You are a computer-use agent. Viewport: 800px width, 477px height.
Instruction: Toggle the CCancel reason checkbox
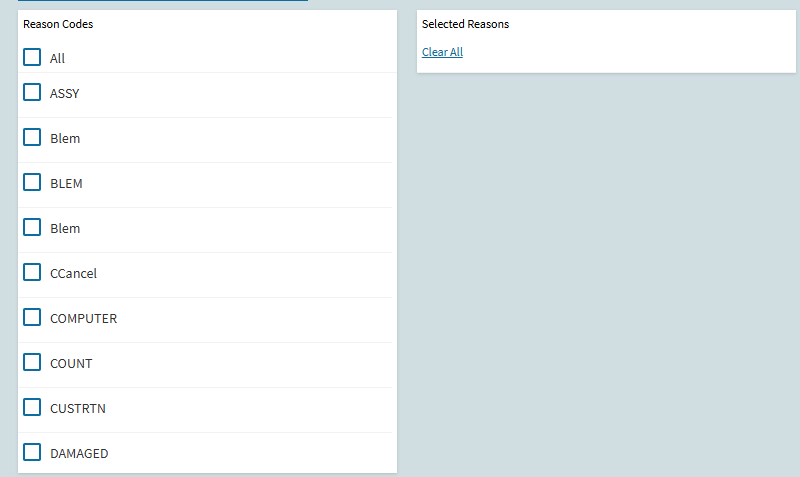click(32, 272)
